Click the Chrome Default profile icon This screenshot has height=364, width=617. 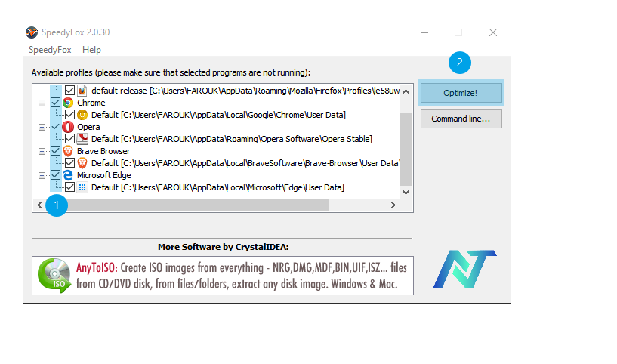tap(82, 115)
